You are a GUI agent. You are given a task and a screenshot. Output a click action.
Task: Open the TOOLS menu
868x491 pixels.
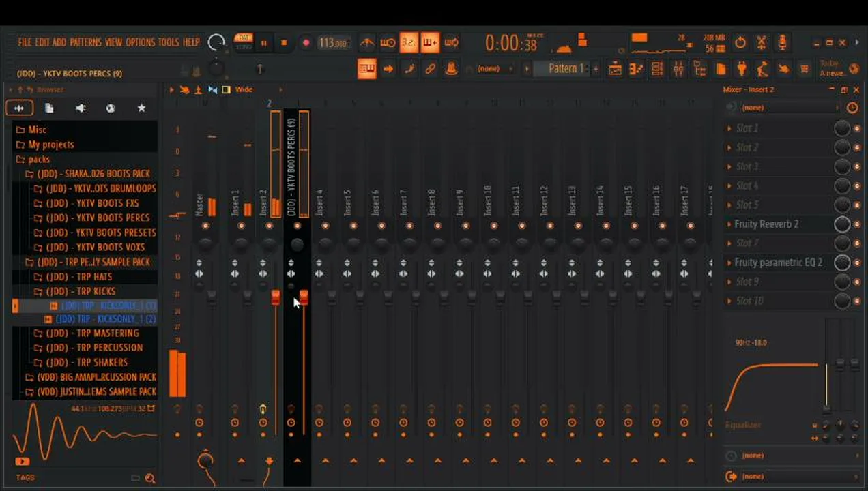[x=169, y=42]
